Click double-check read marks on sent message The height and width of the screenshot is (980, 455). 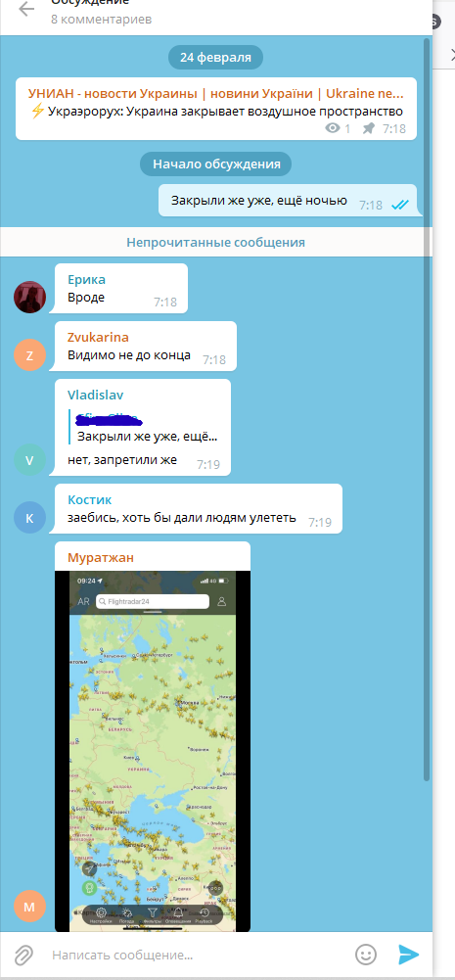399,205
